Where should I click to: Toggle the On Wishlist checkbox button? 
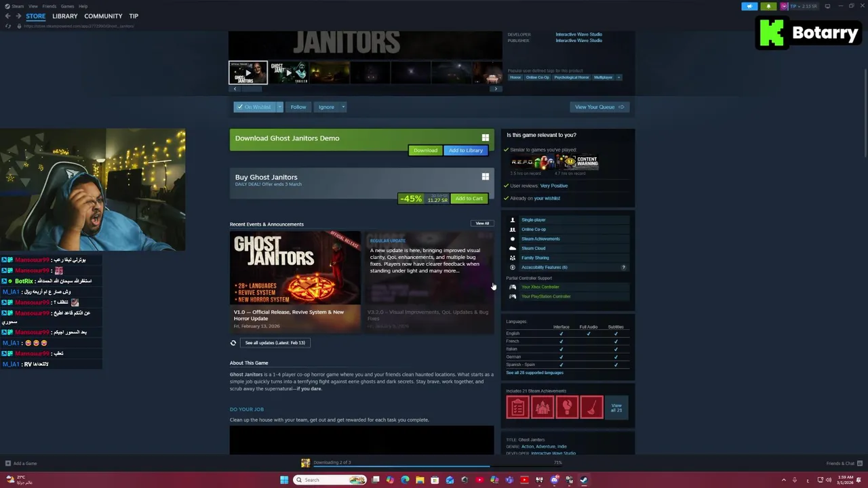click(254, 107)
